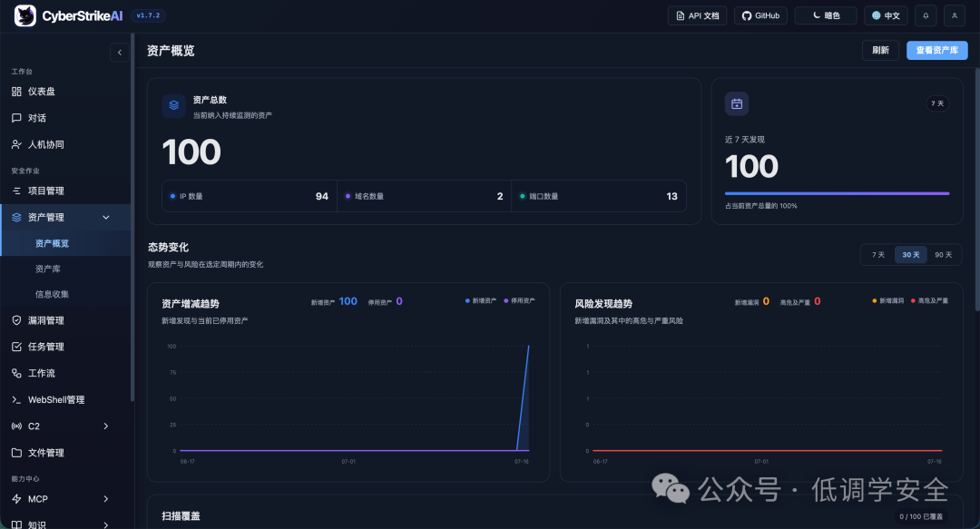Open the user profile icon
Image resolution: width=980 pixels, height=529 pixels.
click(x=955, y=15)
